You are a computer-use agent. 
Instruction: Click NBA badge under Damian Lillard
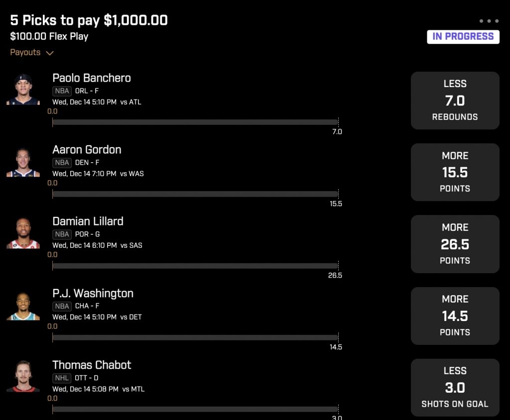tap(62, 234)
